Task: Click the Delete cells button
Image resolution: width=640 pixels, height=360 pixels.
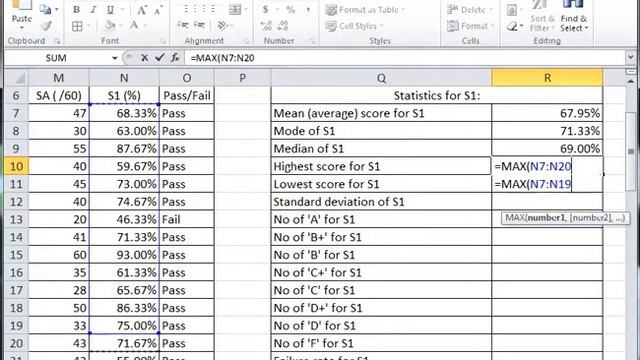Action: [x=471, y=9]
